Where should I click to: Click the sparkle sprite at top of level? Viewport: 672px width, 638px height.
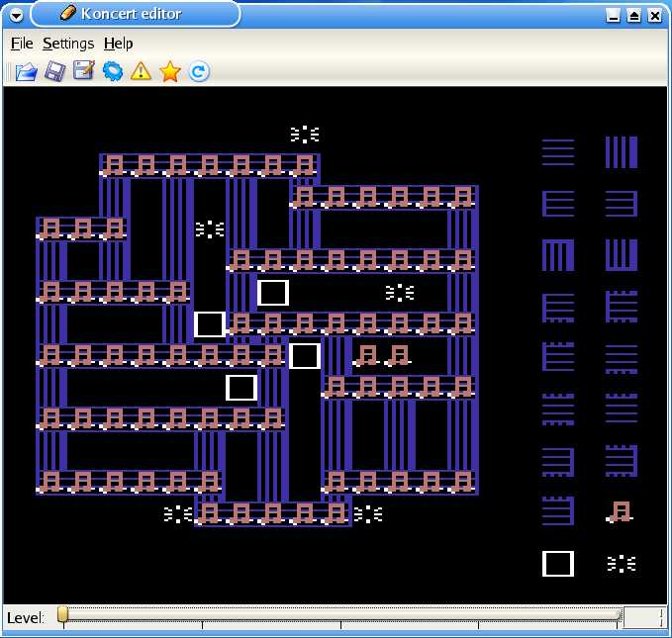[x=305, y=134]
